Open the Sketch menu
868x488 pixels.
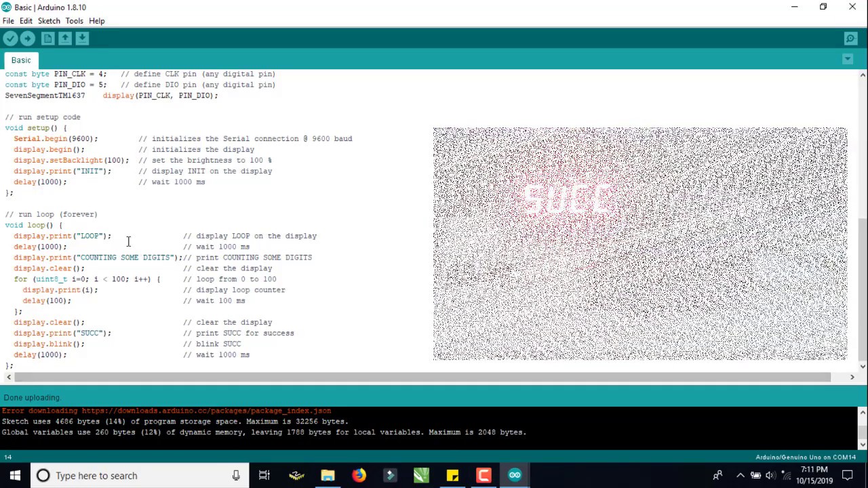(49, 21)
